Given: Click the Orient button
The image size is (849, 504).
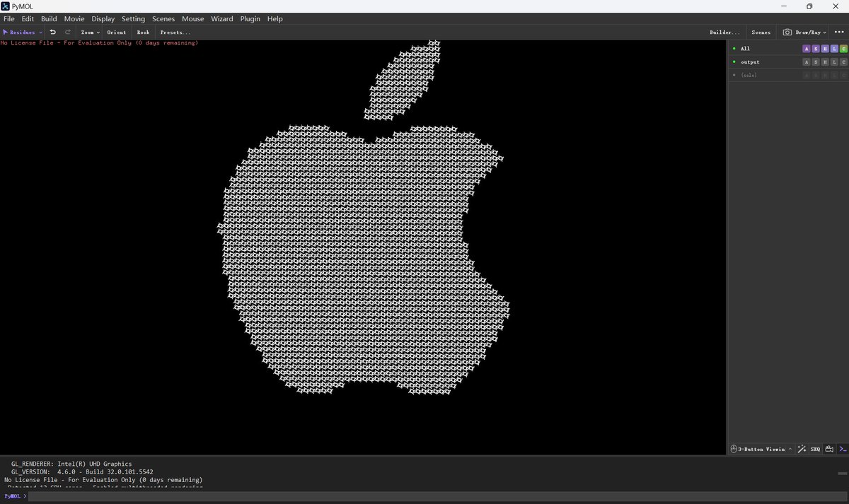Looking at the screenshot, I should click(117, 32).
